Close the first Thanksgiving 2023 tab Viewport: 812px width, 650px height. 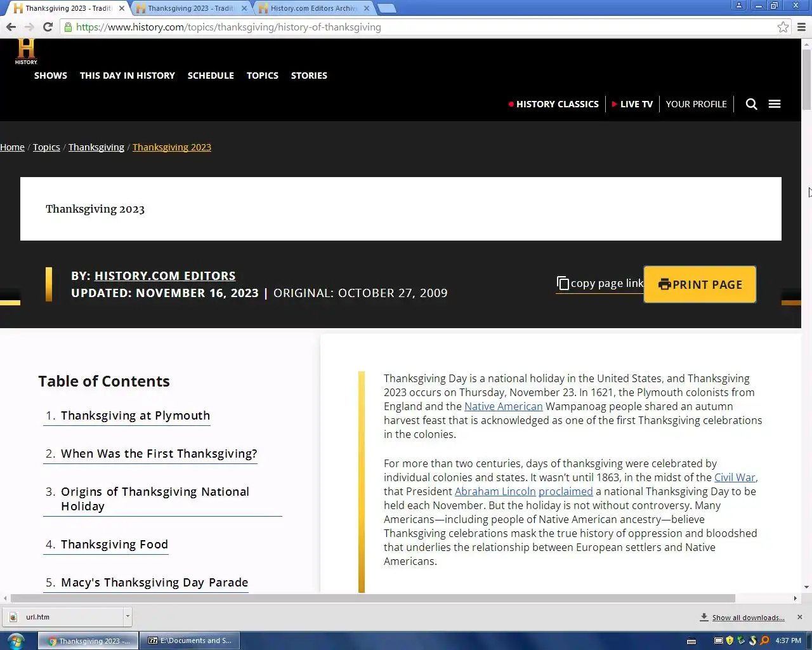(122, 8)
